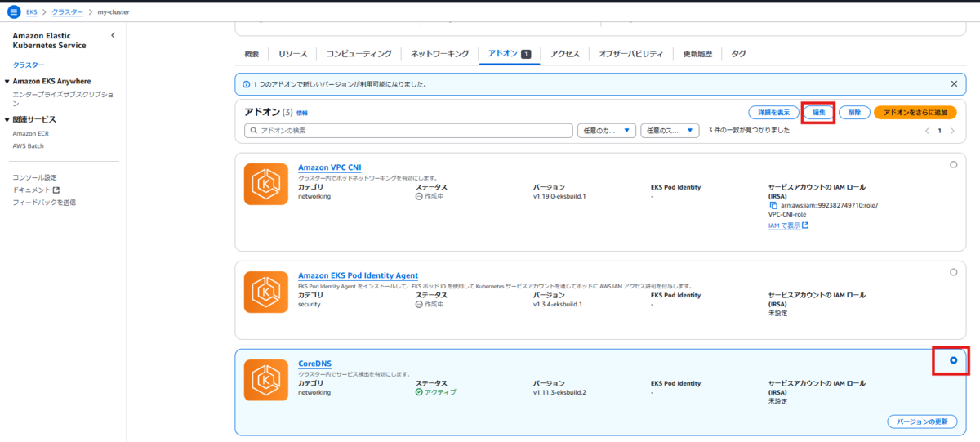Click the creating status icon for Amazon VPC CNI

(x=420, y=197)
